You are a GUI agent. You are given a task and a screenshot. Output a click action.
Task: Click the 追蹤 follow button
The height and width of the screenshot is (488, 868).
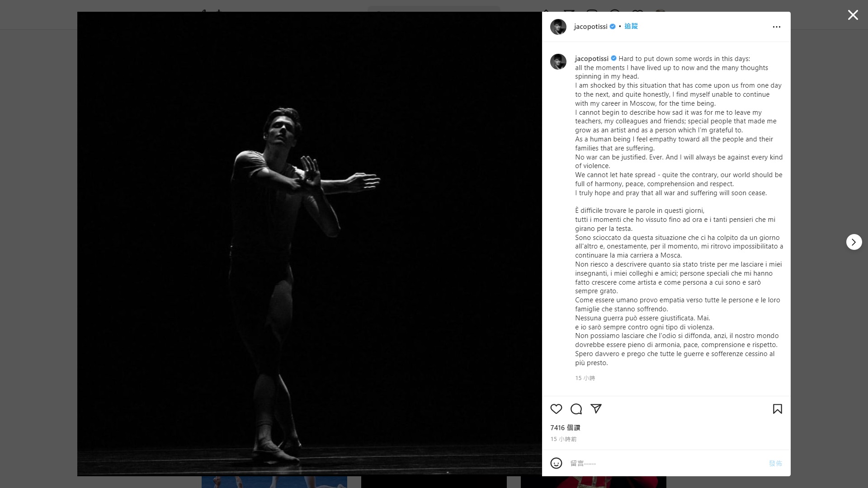click(x=631, y=26)
